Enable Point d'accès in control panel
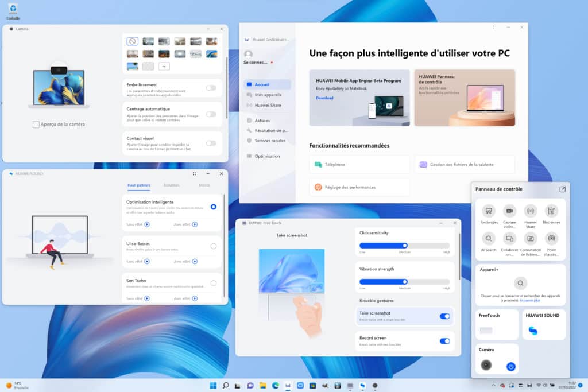 [551, 239]
